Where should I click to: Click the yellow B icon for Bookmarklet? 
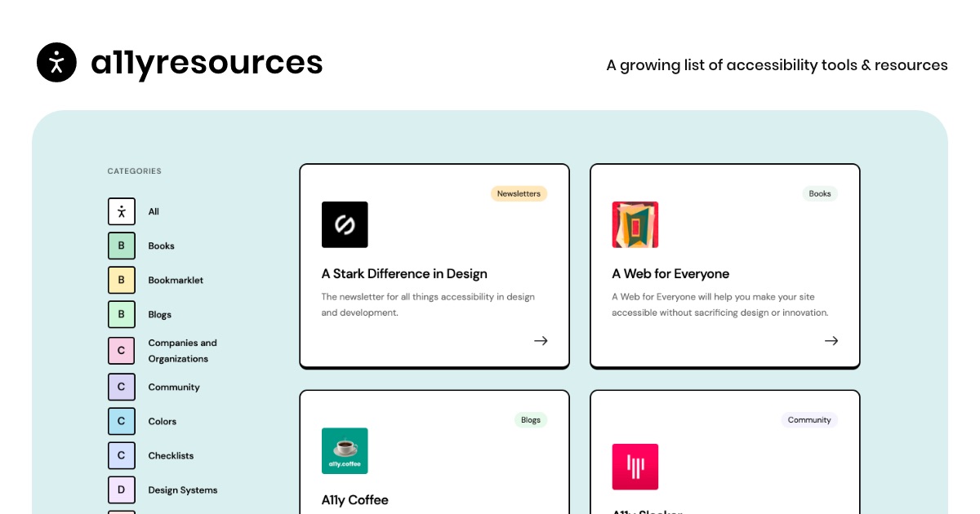121,280
